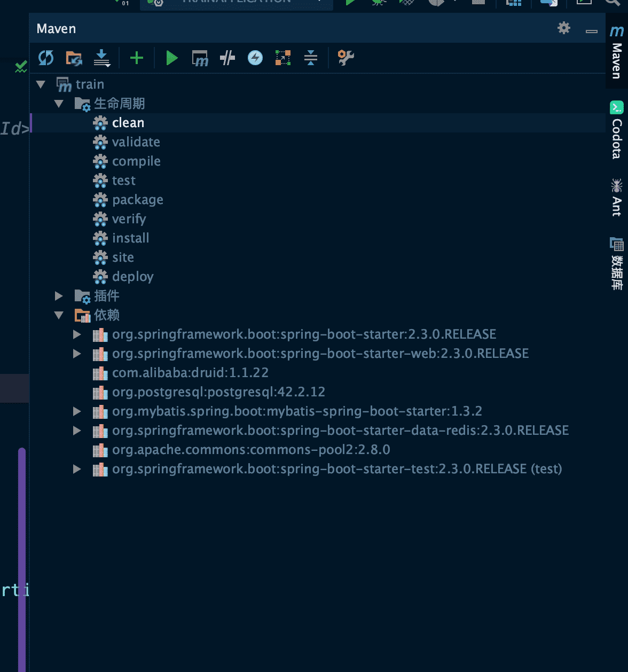Click Generate Sources and Update Folders icon

74,58
